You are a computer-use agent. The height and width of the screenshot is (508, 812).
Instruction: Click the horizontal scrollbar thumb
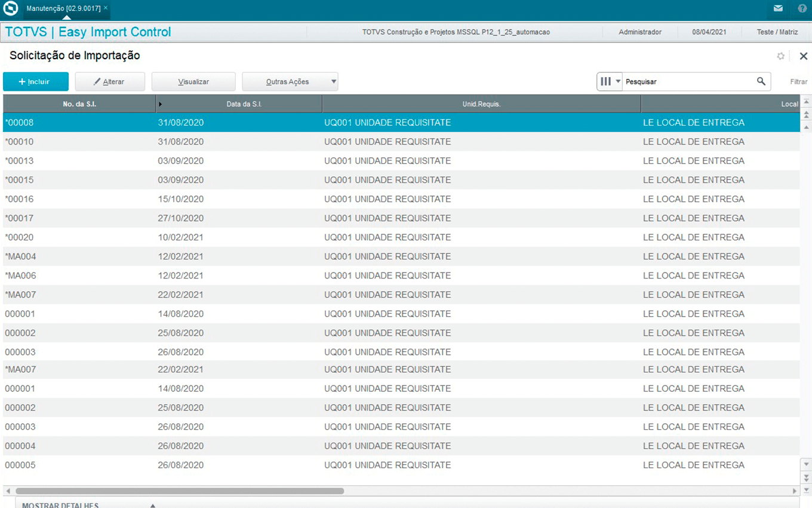point(179,491)
